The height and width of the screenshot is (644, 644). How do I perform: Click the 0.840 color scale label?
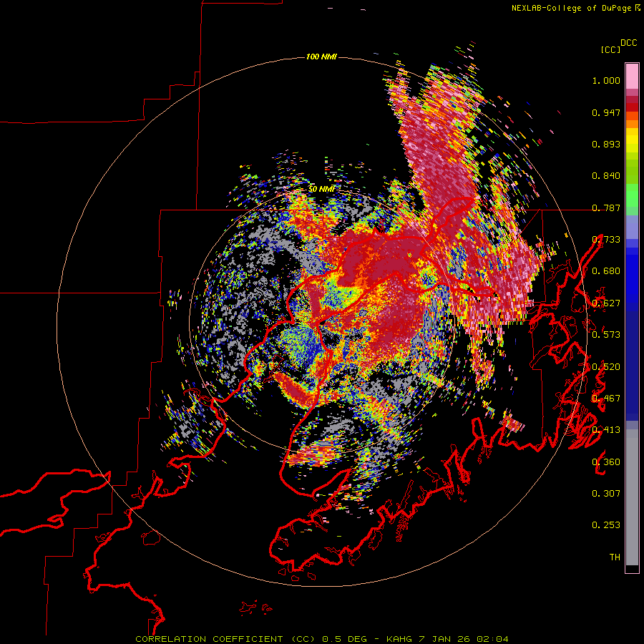(606, 176)
